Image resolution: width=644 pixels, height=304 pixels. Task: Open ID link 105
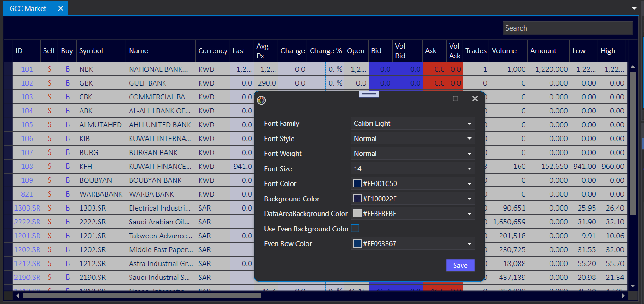27,125
